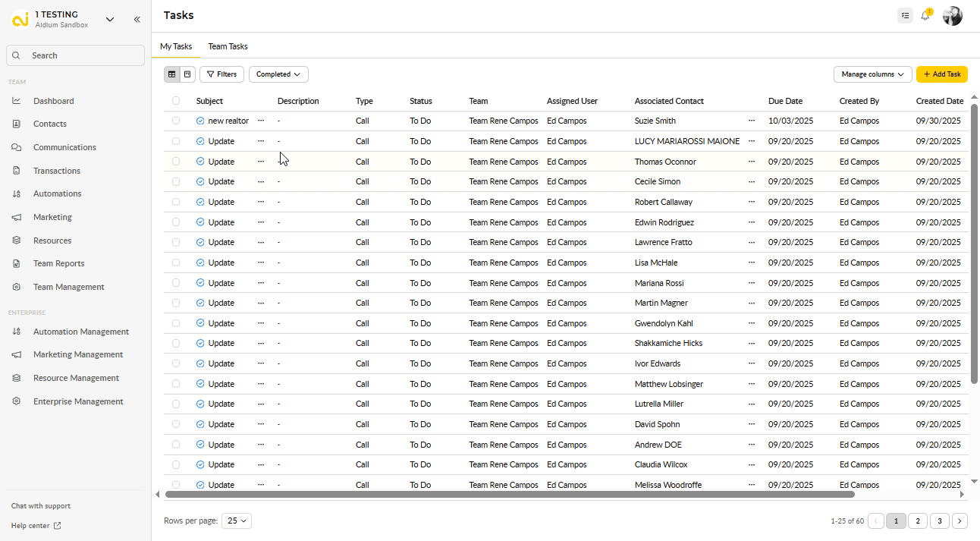This screenshot has width=980, height=541.
Task: Open the task list icon in header
Action: pyautogui.click(x=904, y=16)
